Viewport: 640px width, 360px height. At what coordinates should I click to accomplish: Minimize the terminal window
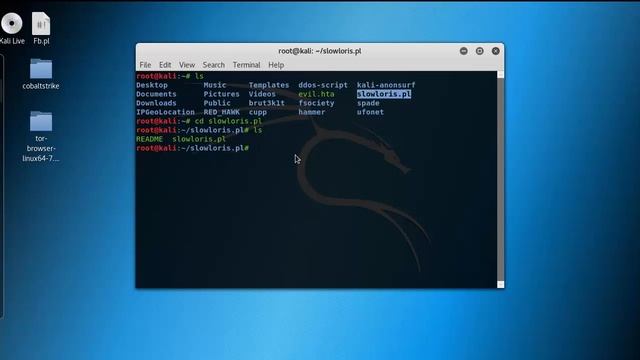pyautogui.click(x=464, y=51)
